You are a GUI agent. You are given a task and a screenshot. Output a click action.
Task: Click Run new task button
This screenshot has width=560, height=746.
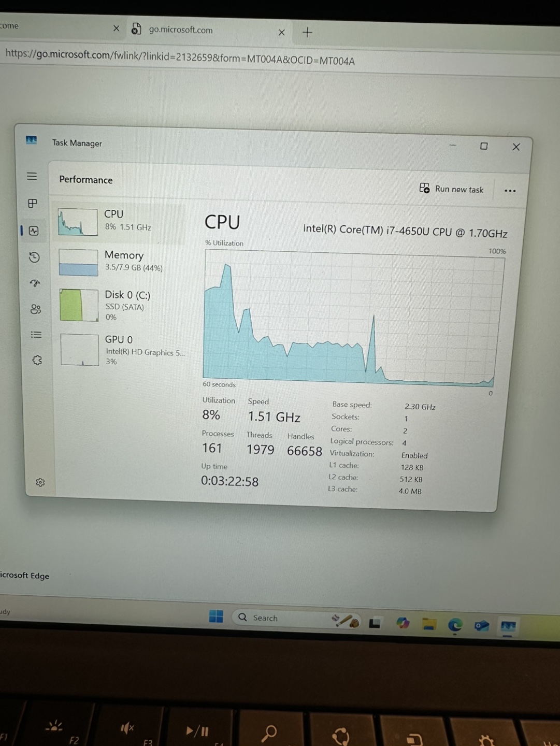click(x=451, y=189)
